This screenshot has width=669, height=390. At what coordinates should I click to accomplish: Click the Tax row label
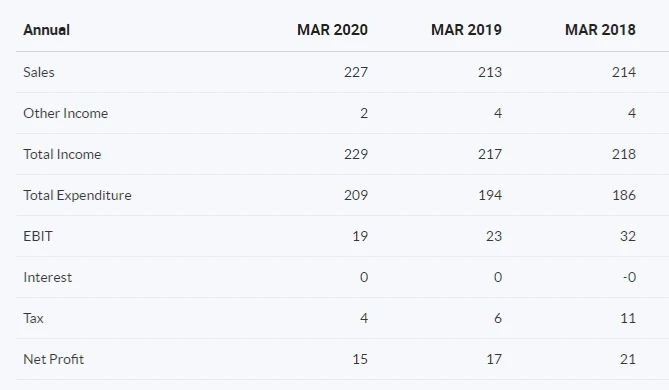coord(33,318)
